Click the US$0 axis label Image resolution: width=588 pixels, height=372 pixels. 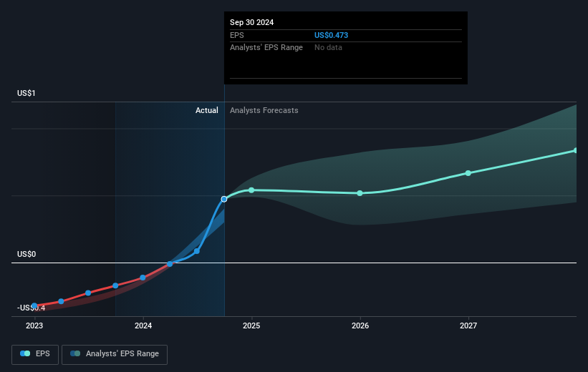26,254
